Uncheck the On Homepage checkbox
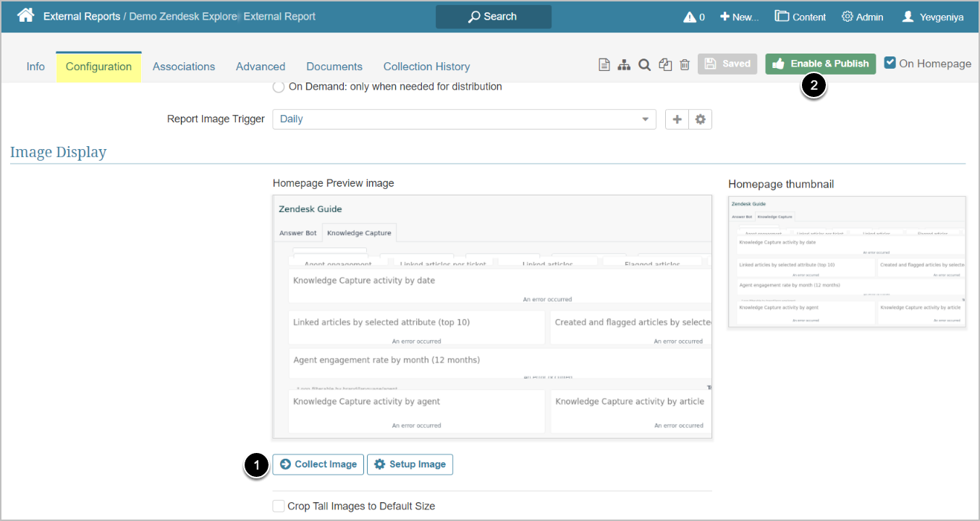 (x=890, y=63)
